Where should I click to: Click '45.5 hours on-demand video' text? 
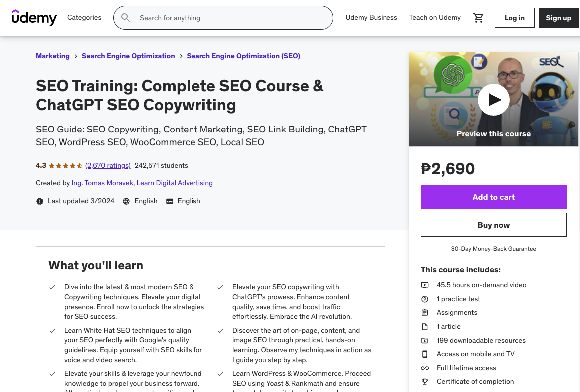pos(482,285)
